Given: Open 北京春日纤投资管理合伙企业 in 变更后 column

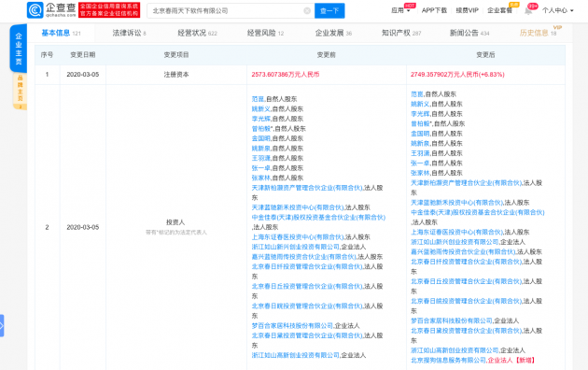Looking at the screenshot, I should pos(467,262).
